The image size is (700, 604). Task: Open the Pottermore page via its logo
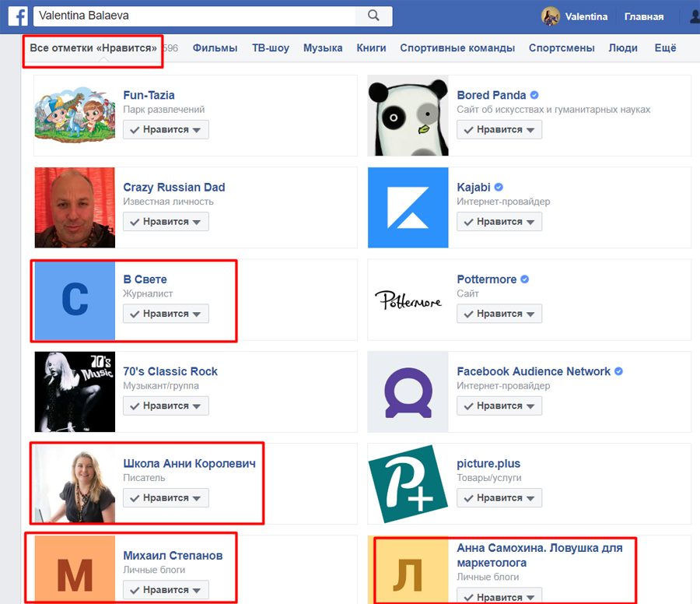[408, 300]
